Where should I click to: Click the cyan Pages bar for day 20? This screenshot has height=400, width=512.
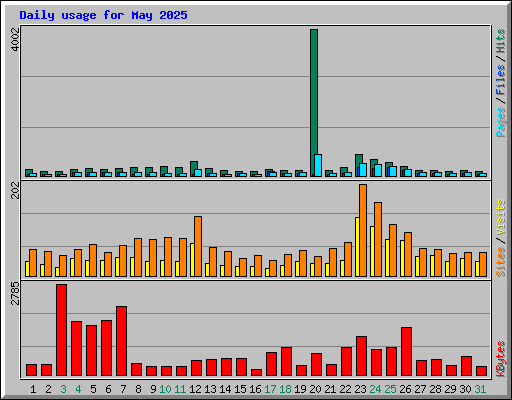click(318, 165)
